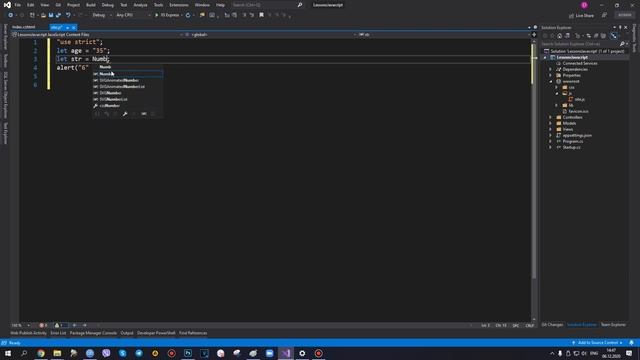Select Startup.cs in Solution Explorer
The height and width of the screenshot is (360, 640).
click(571, 147)
